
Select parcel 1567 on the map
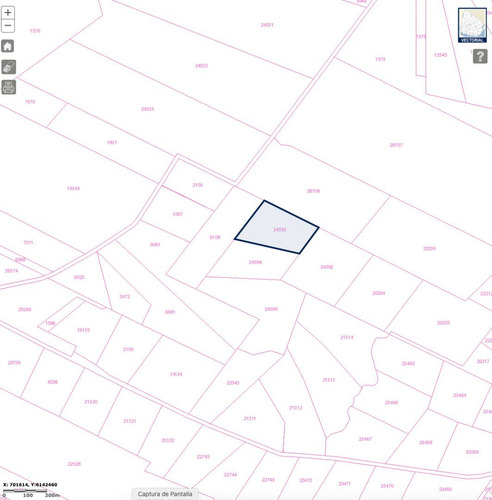click(178, 214)
